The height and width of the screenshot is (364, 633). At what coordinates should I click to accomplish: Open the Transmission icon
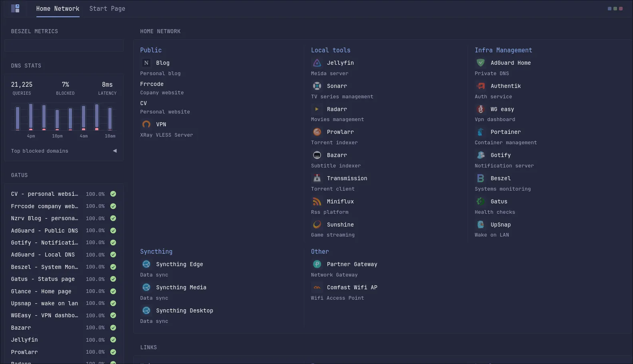coord(317,178)
